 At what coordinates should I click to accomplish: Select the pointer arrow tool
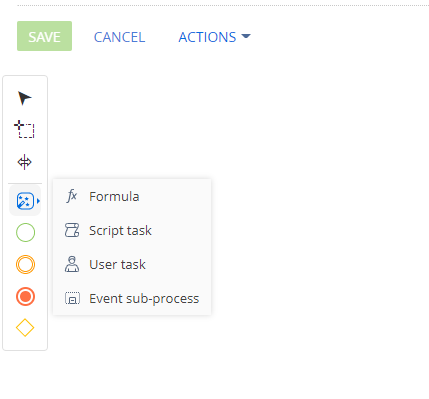click(x=25, y=98)
